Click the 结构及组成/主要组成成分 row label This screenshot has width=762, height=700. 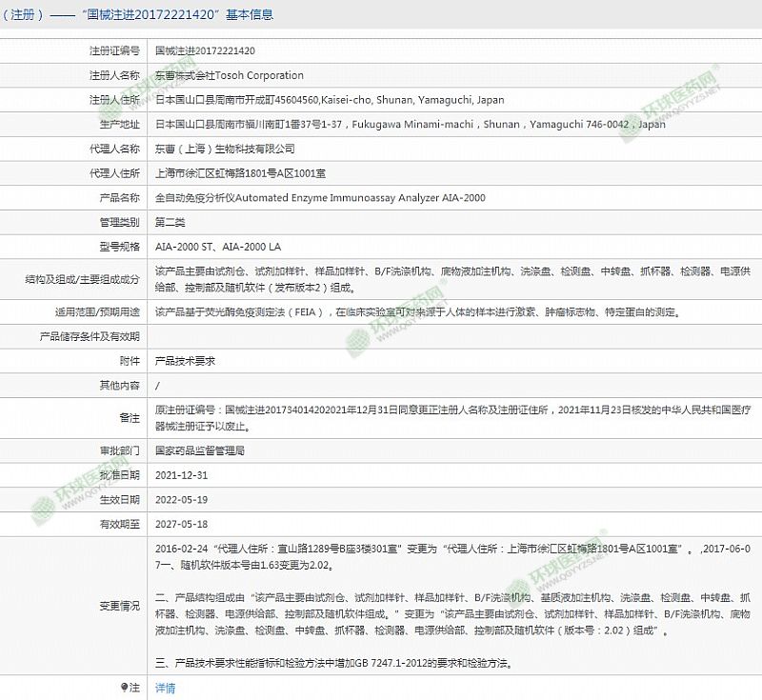pyautogui.click(x=82, y=280)
